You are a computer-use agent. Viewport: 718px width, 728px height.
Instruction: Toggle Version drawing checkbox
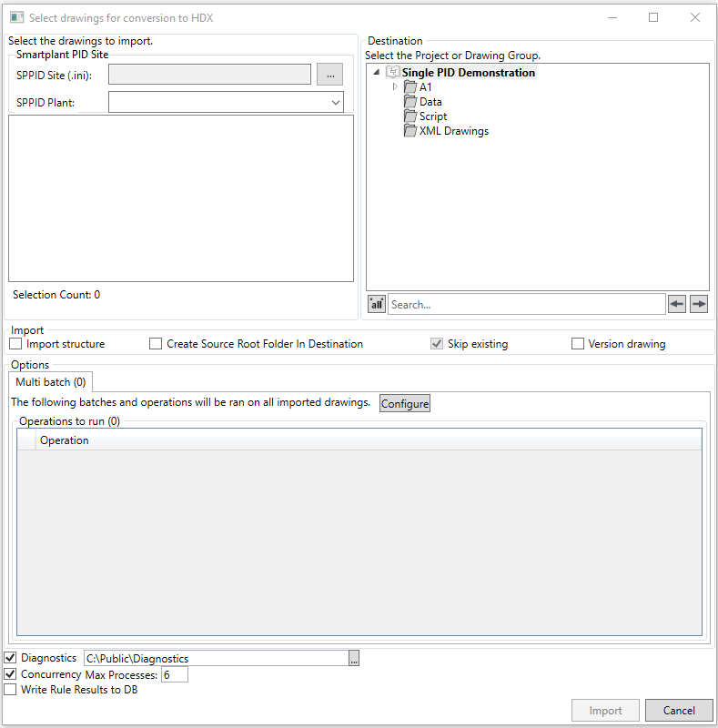click(578, 344)
